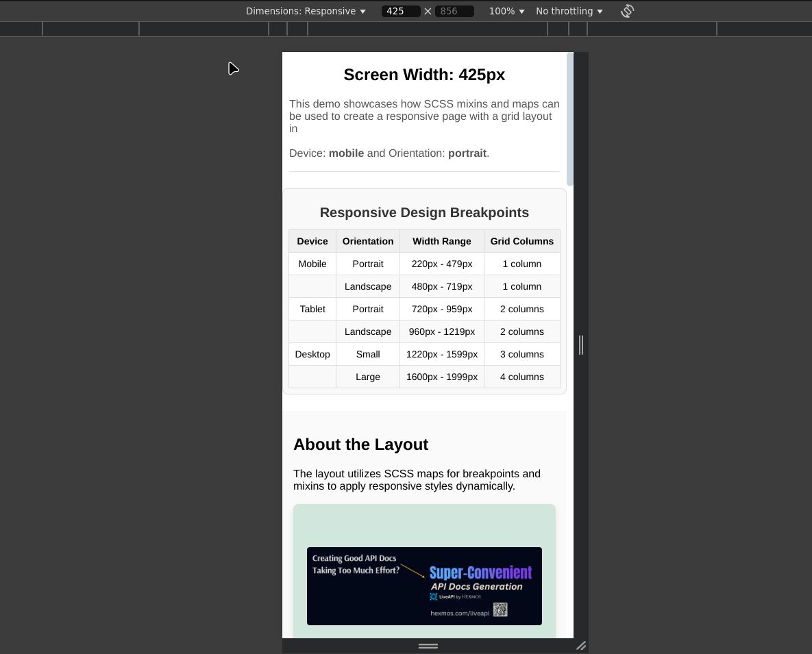Screen dimensions: 812x654
Task: Click the 'Small' orientation cell
Action: click(x=368, y=355)
